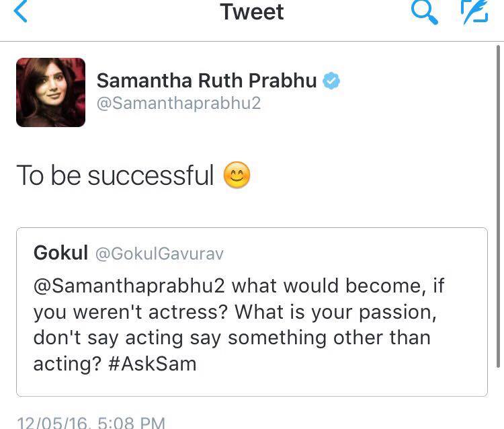Open the Samantha Ruth Prabhu display name

pyautogui.click(x=206, y=81)
